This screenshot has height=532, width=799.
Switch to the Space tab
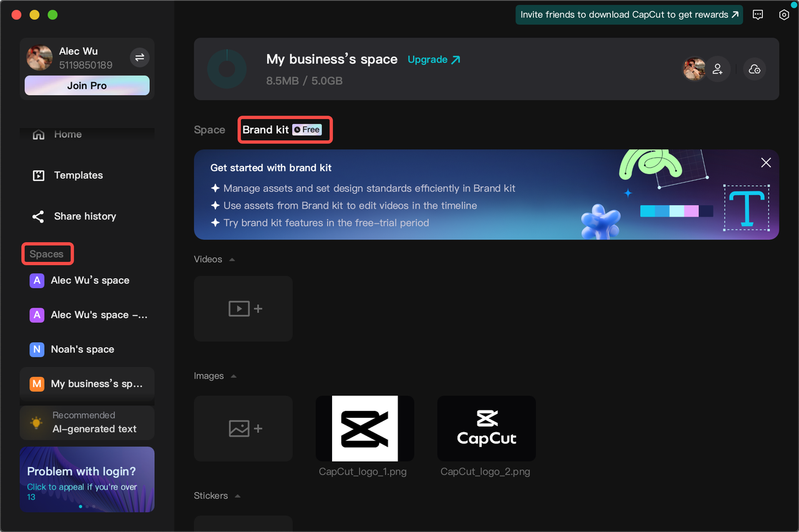point(210,130)
